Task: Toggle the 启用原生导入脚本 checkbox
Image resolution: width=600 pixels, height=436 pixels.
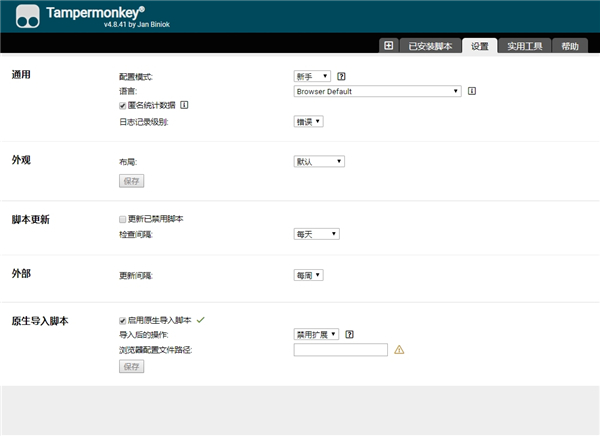Action: point(122,320)
